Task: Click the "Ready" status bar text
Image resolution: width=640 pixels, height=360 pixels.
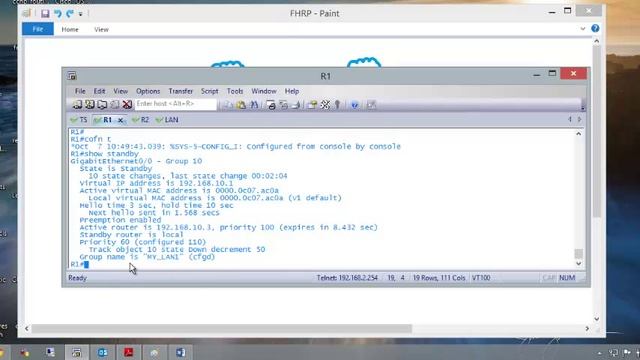Action: coord(78,278)
